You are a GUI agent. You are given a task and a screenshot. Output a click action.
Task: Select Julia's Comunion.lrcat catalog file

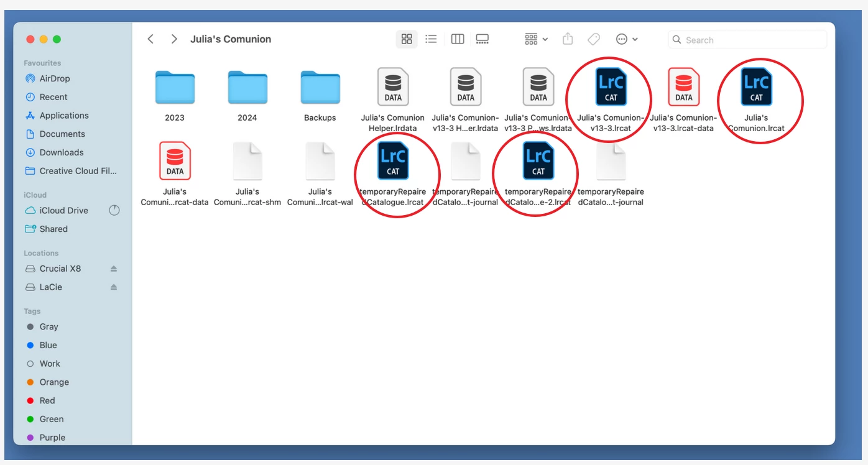[x=757, y=87]
